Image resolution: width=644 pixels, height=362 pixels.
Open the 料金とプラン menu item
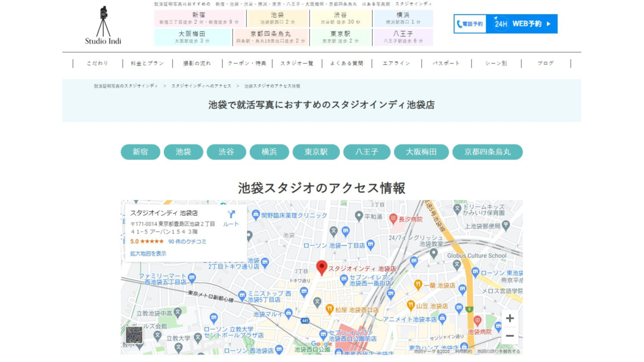[147, 63]
